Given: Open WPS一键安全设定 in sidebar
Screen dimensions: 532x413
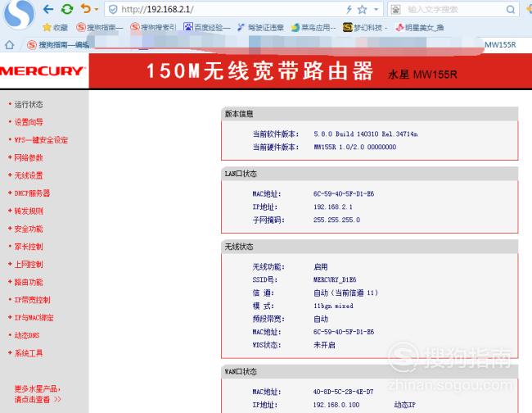Looking at the screenshot, I should 41,140.
